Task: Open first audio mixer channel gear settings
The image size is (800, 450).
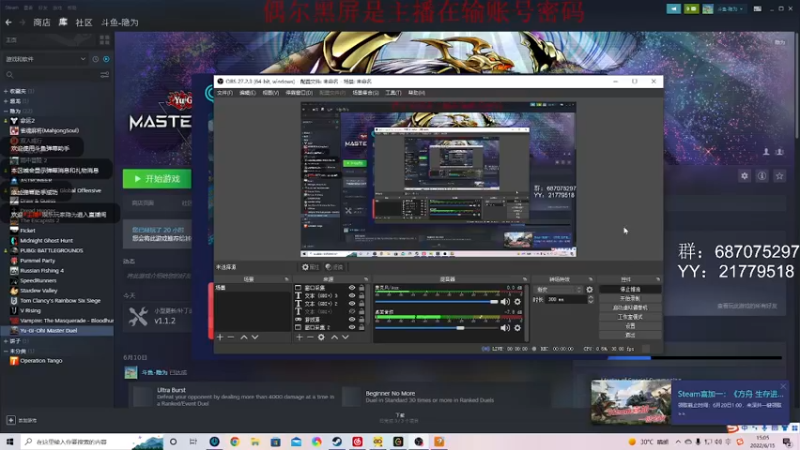Action: 517,302
